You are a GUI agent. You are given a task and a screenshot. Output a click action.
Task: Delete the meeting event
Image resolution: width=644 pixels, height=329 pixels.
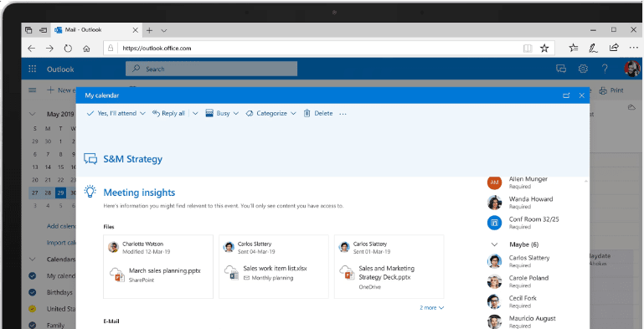(318, 113)
